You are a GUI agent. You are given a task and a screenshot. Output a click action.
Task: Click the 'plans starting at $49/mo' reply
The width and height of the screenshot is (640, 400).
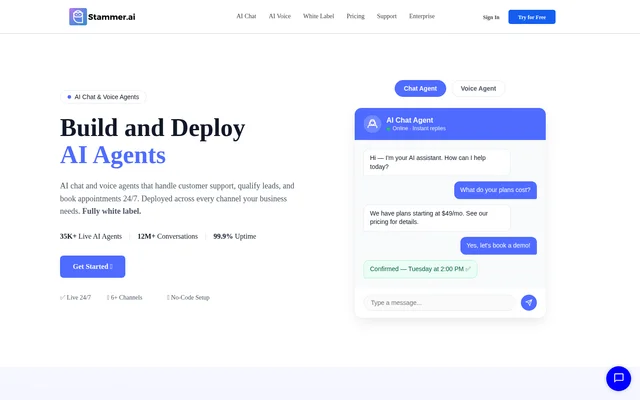(x=437, y=218)
